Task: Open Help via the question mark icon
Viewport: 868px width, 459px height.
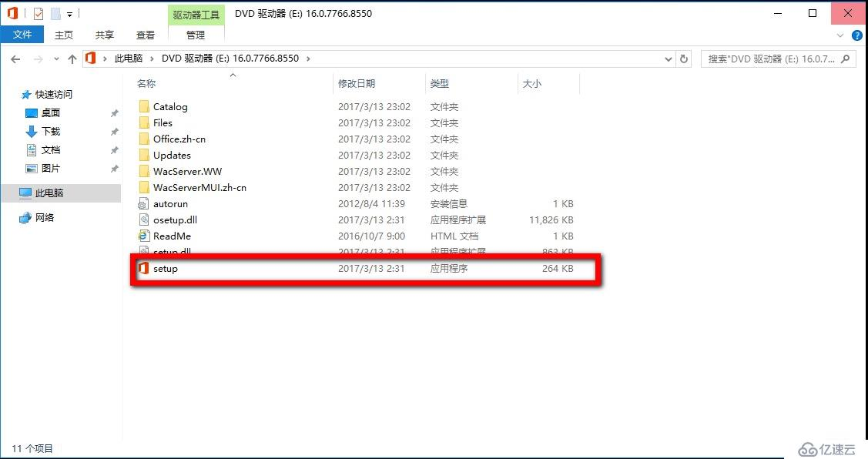Action: coord(856,35)
